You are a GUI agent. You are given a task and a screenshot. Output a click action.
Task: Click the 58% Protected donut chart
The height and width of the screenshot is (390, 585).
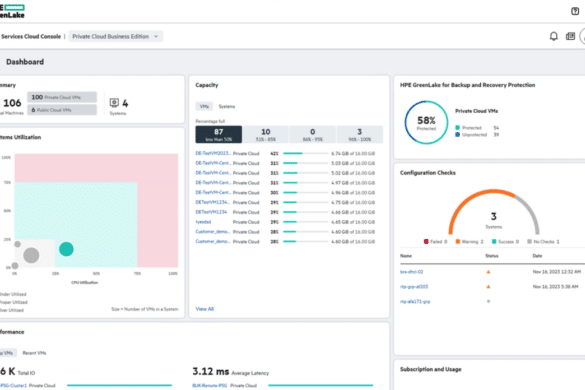426,122
